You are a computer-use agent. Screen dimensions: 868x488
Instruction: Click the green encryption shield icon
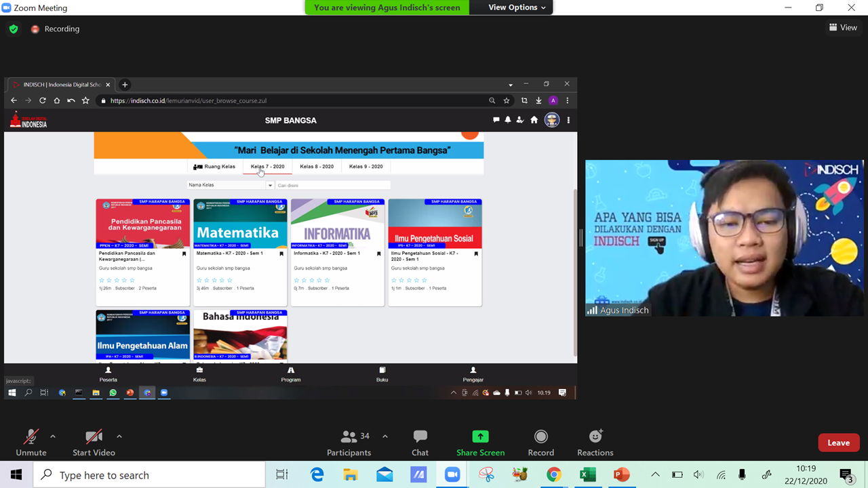point(14,29)
